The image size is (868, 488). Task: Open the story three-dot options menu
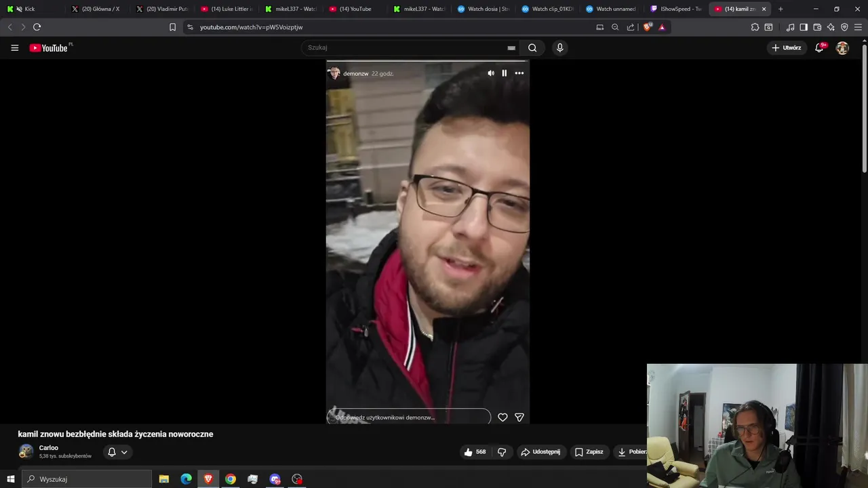tap(519, 73)
